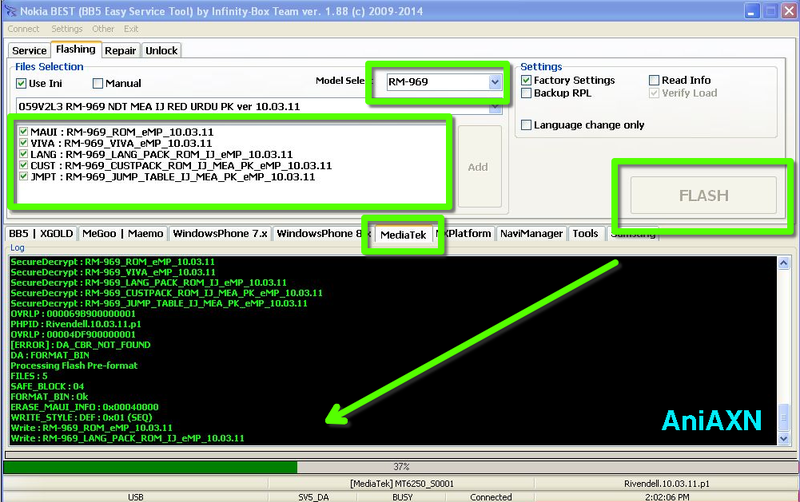Open the NaviManager tab
This screenshot has height=502, width=800.
tap(531, 234)
